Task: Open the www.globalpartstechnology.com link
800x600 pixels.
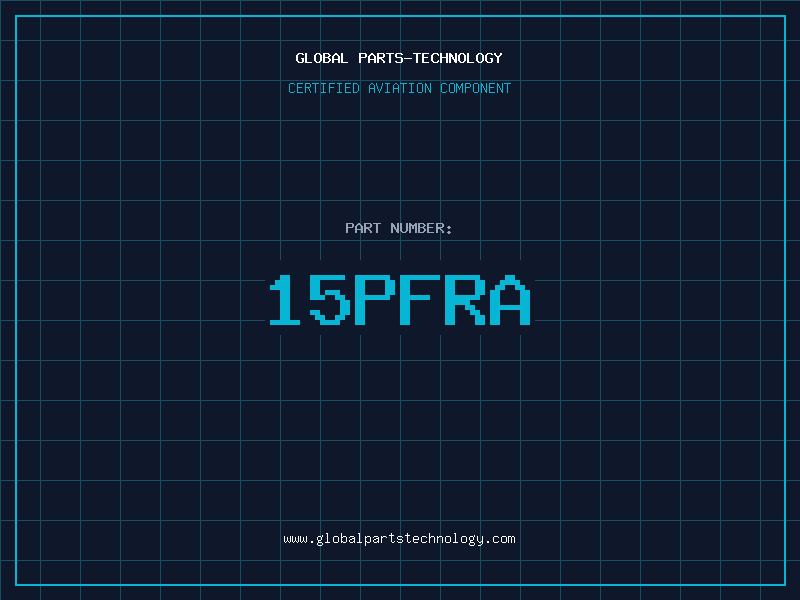Action: pyautogui.click(x=399, y=538)
